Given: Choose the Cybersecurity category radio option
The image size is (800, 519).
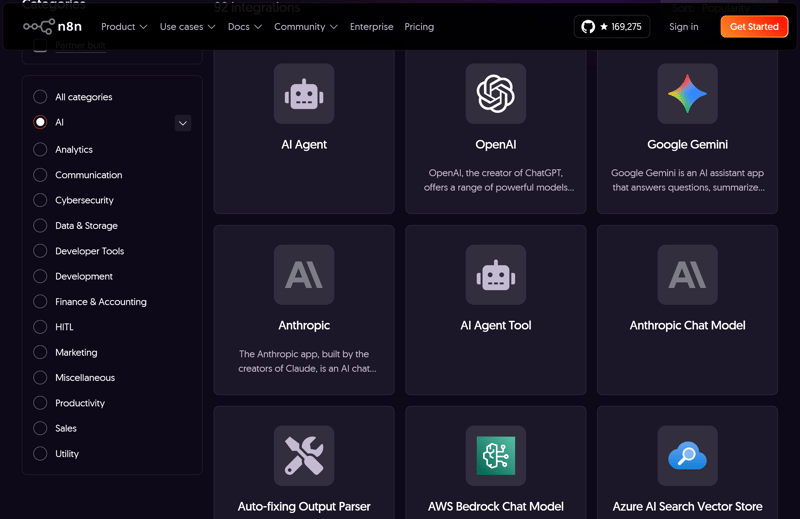Looking at the screenshot, I should coord(40,200).
